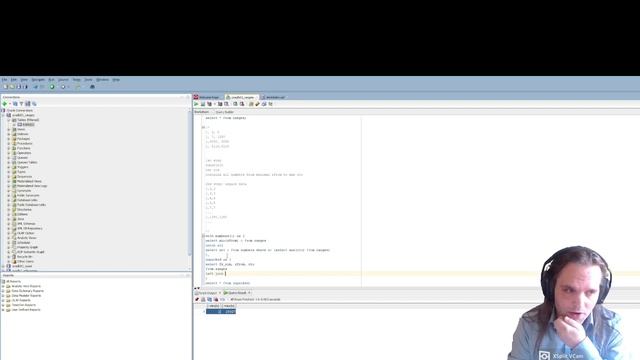The width and height of the screenshot is (640, 360).
Task: Open the Tools menu
Action: [88, 80]
